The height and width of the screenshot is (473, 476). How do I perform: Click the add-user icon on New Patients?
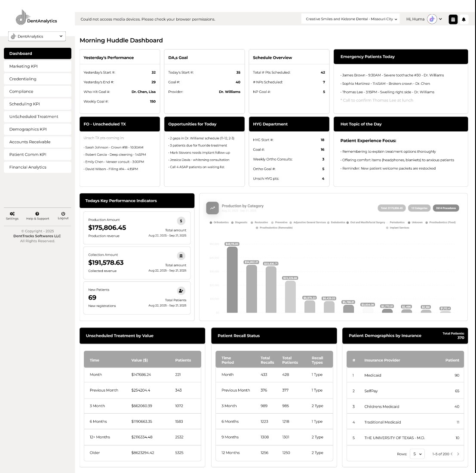tap(181, 291)
